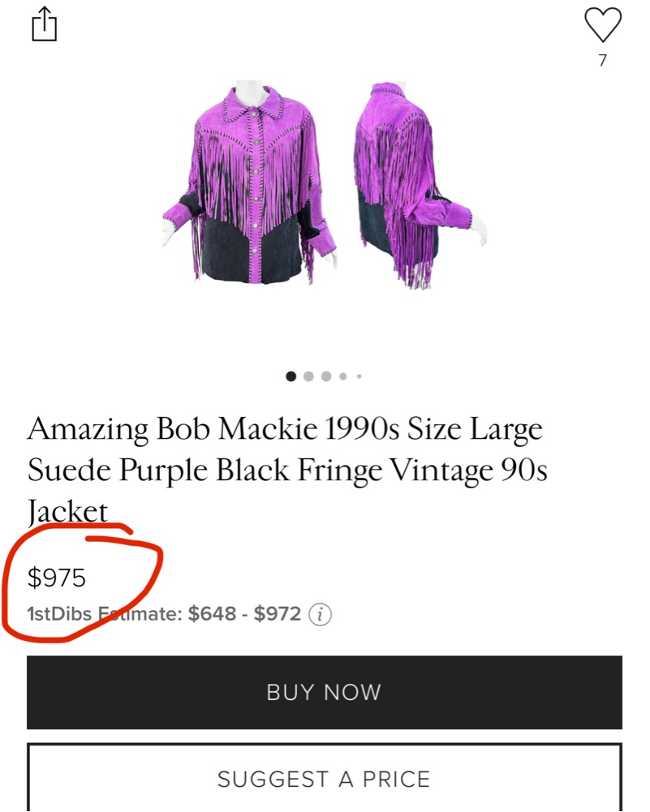Screen dimensions: 650x812
Task: Open the estimate info icon
Action: (x=321, y=614)
